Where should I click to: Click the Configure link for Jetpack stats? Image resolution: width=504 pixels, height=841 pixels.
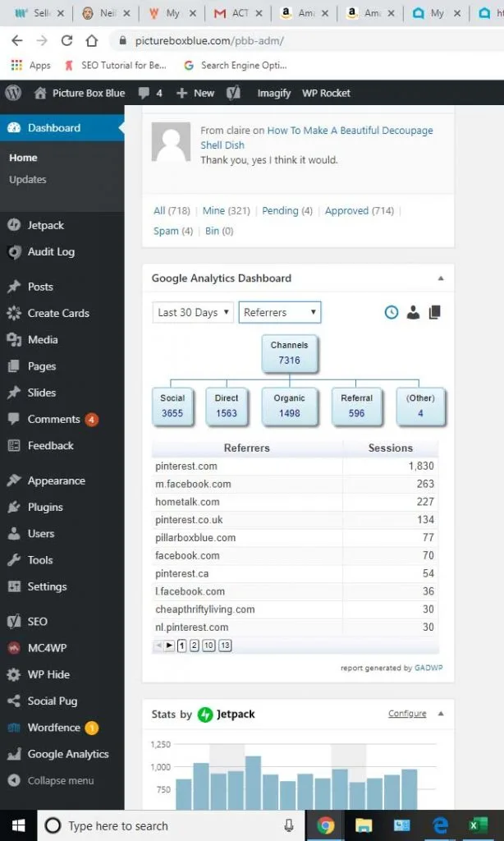click(x=407, y=714)
